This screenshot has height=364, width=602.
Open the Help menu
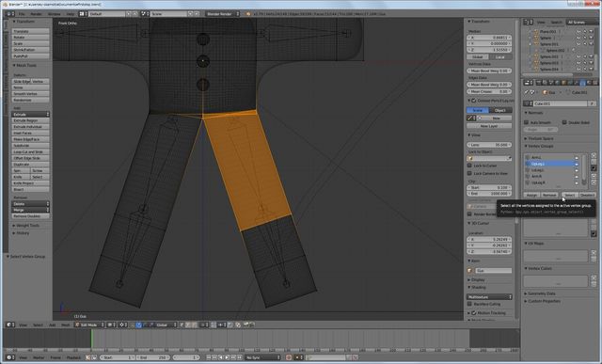pyautogui.click(x=71, y=14)
